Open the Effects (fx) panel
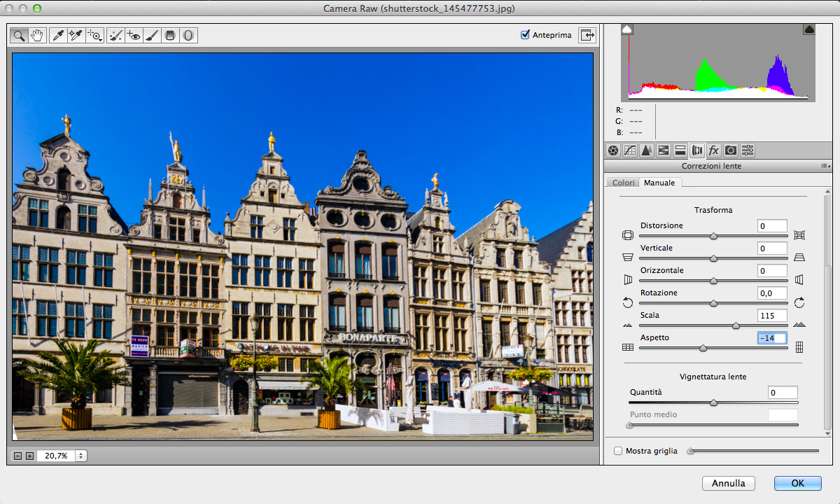 (x=714, y=150)
